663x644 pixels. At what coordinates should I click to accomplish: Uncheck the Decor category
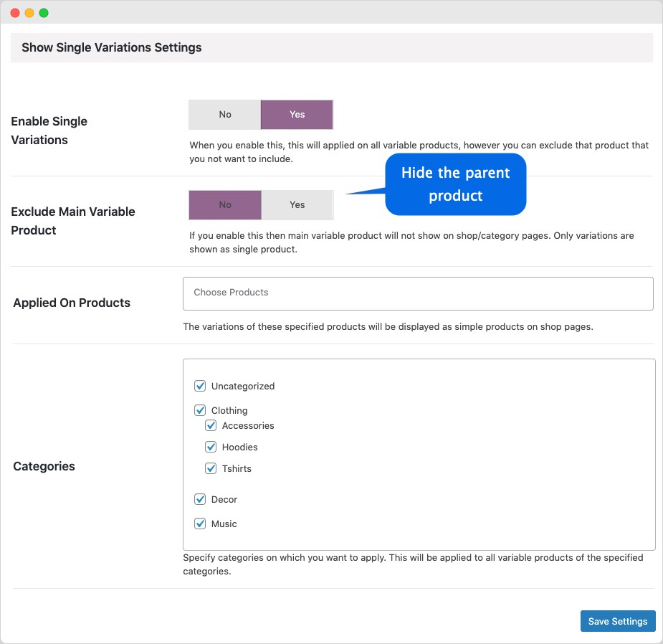200,499
